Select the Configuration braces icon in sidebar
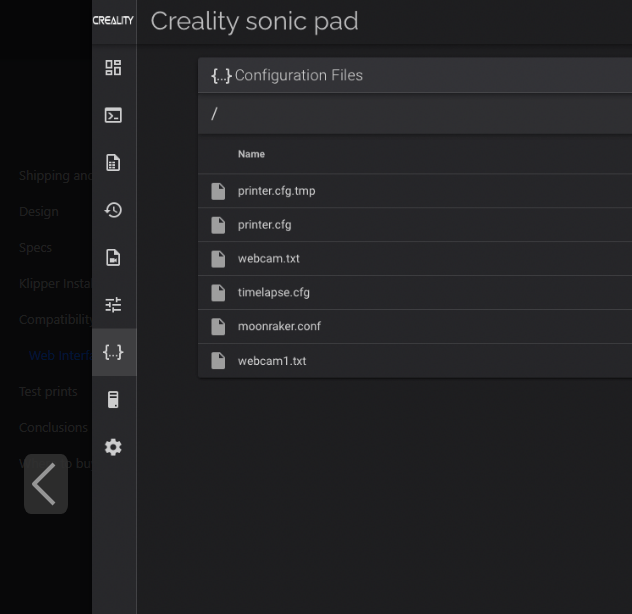 (x=113, y=352)
